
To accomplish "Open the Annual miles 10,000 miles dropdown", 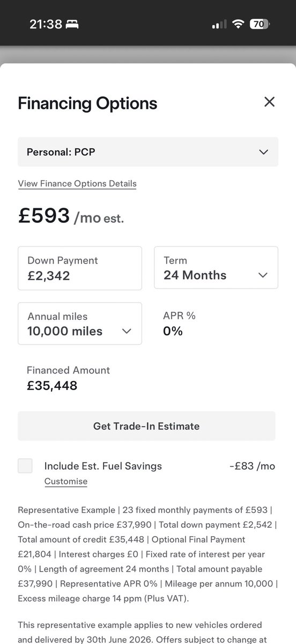I will pyautogui.click(x=80, y=324).
